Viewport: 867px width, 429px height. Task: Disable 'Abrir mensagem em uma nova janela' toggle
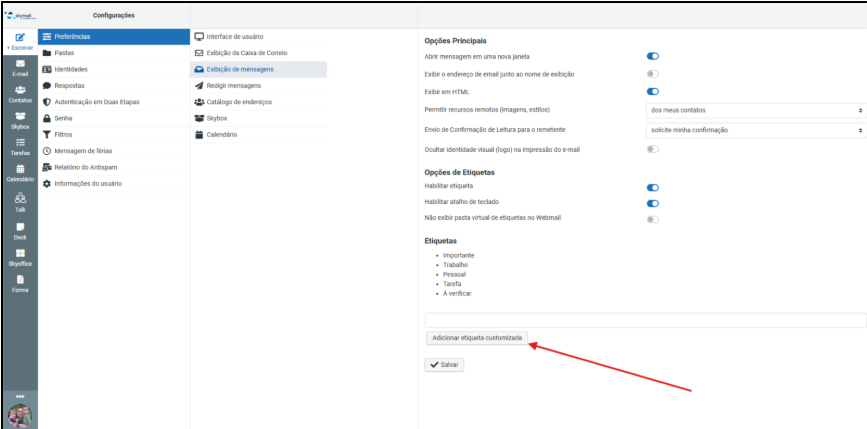(x=653, y=57)
